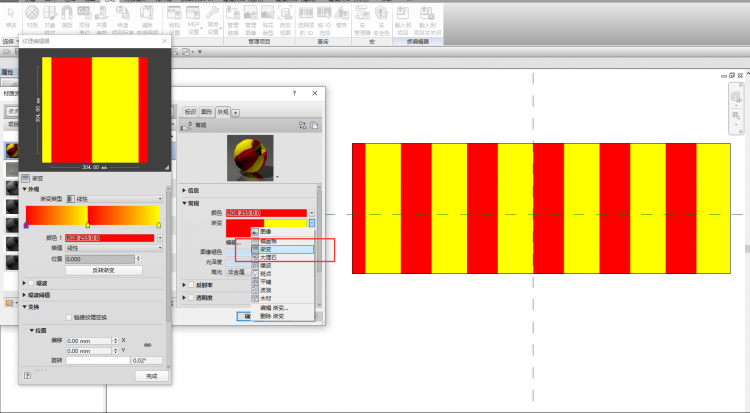Viewport: 750px width, 413px height.
Task: Click the replace asset icon in appearance header
Action: (302, 125)
